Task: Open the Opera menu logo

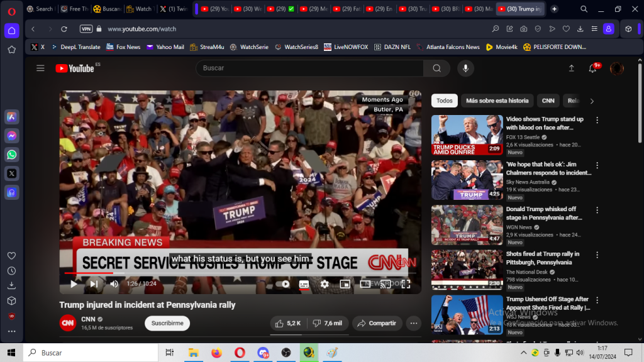Action: coord(11,11)
